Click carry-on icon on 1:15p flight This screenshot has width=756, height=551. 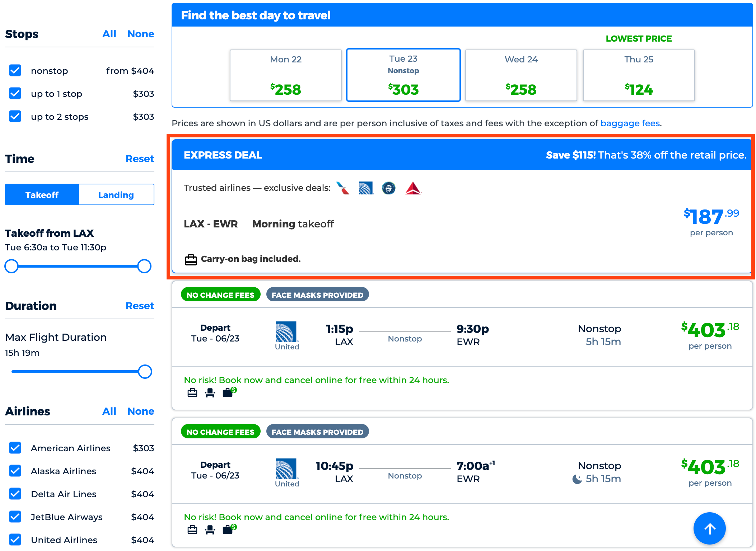[x=192, y=393]
